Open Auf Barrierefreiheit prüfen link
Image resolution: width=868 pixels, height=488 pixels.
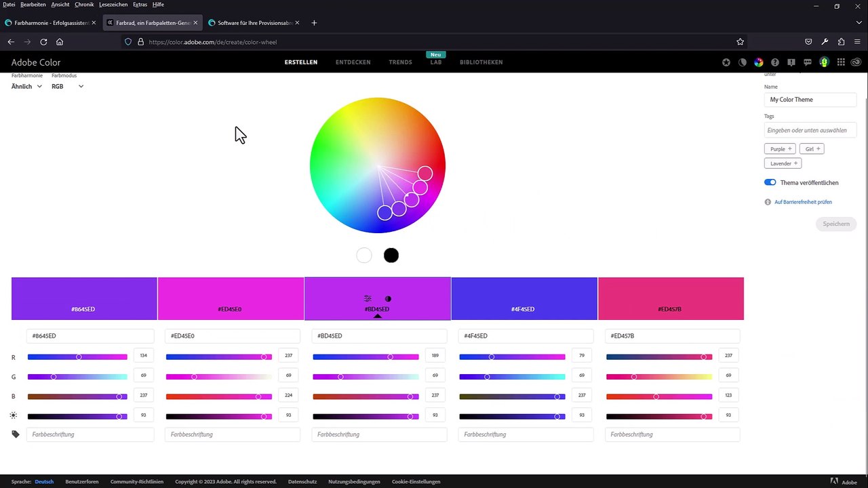pos(803,202)
